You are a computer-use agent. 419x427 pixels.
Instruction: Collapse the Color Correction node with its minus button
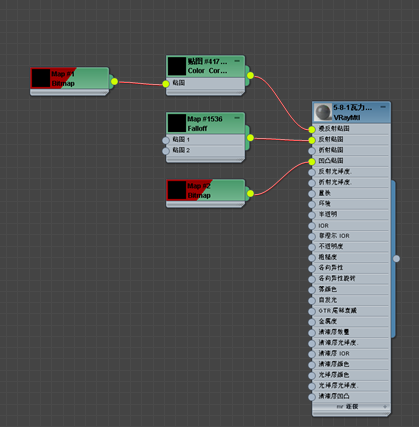pyautogui.click(x=237, y=61)
